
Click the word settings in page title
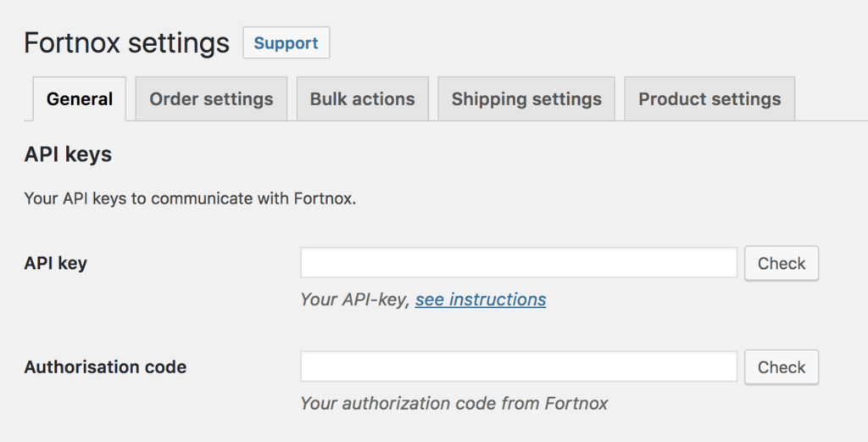(178, 43)
